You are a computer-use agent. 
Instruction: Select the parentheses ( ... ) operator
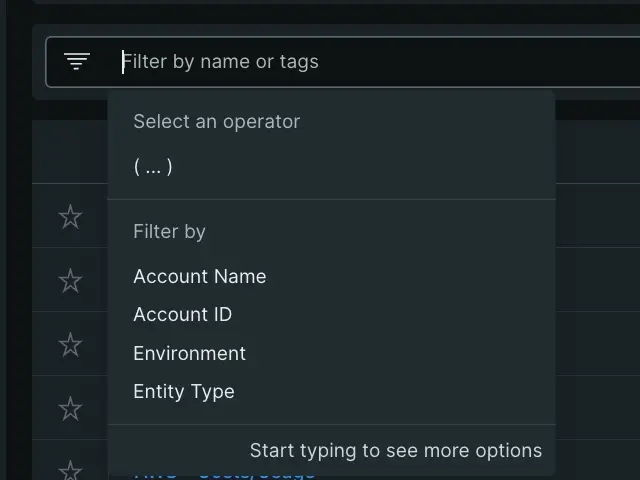click(x=153, y=166)
